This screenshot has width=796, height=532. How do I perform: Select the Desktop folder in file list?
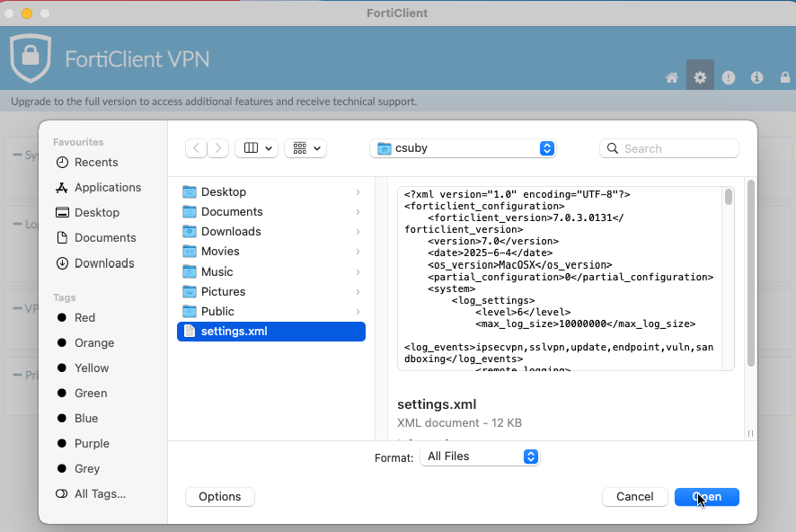271,192
